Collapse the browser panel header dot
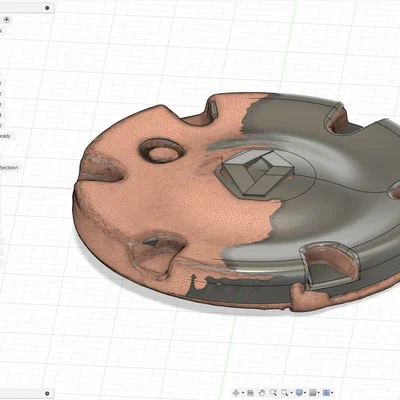 coord(47,8)
